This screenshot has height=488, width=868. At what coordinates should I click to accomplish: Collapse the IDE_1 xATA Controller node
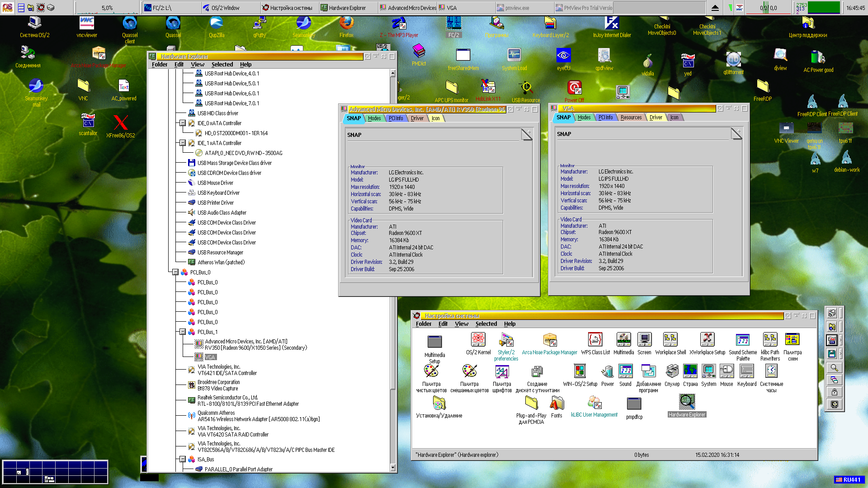click(x=183, y=143)
